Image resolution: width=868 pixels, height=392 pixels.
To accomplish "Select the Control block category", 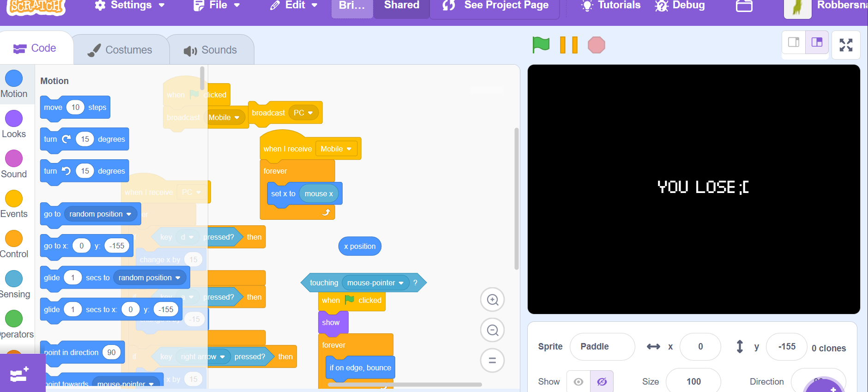I will (x=14, y=245).
